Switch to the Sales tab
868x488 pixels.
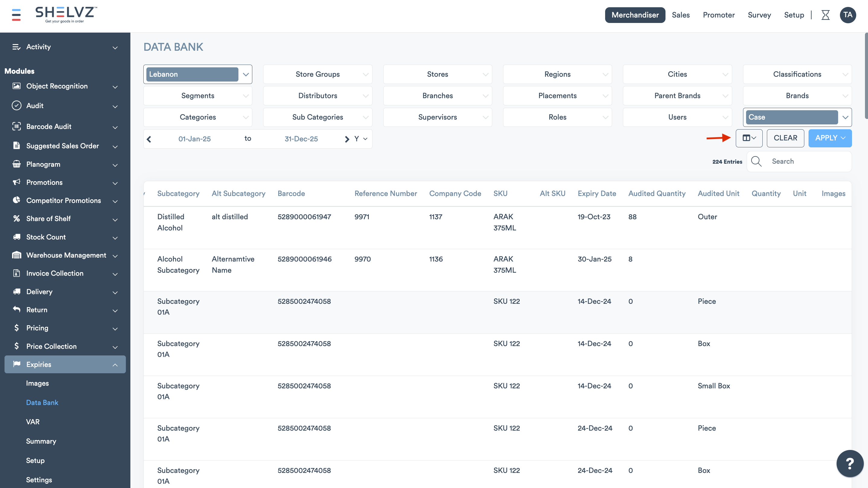click(x=680, y=15)
